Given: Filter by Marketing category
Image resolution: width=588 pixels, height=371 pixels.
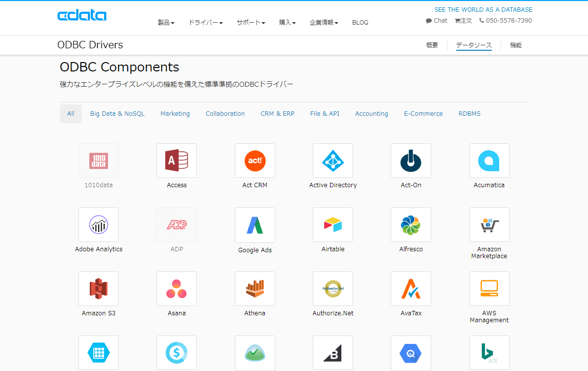Looking at the screenshot, I should click(x=175, y=114).
